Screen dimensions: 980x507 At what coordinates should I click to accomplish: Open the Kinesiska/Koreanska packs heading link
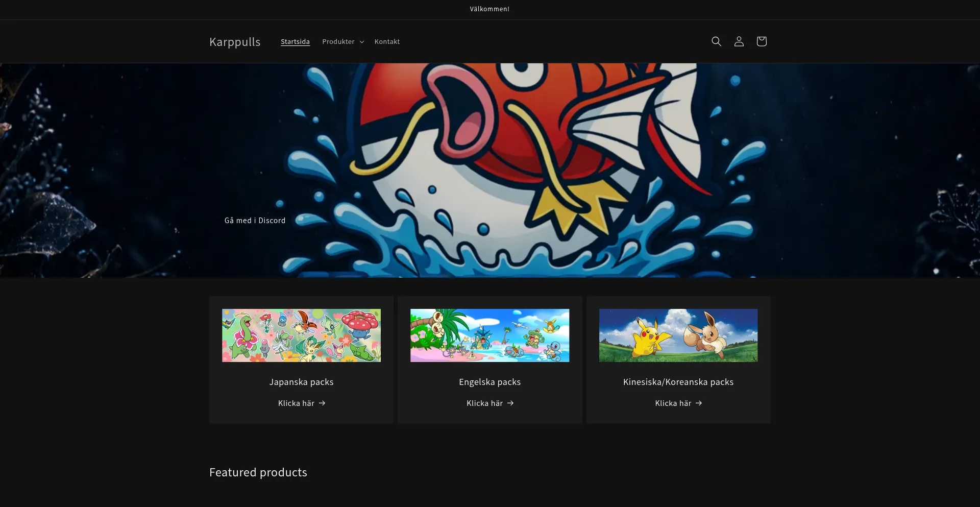tap(678, 382)
